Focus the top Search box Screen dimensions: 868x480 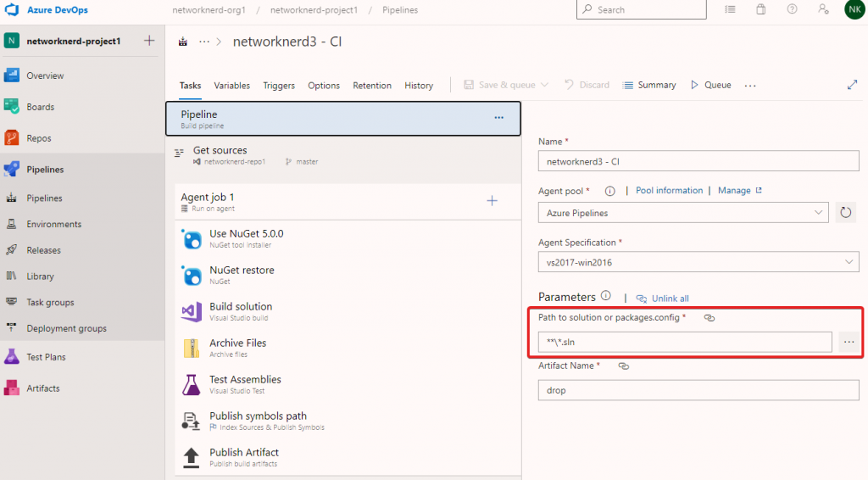(641, 9)
